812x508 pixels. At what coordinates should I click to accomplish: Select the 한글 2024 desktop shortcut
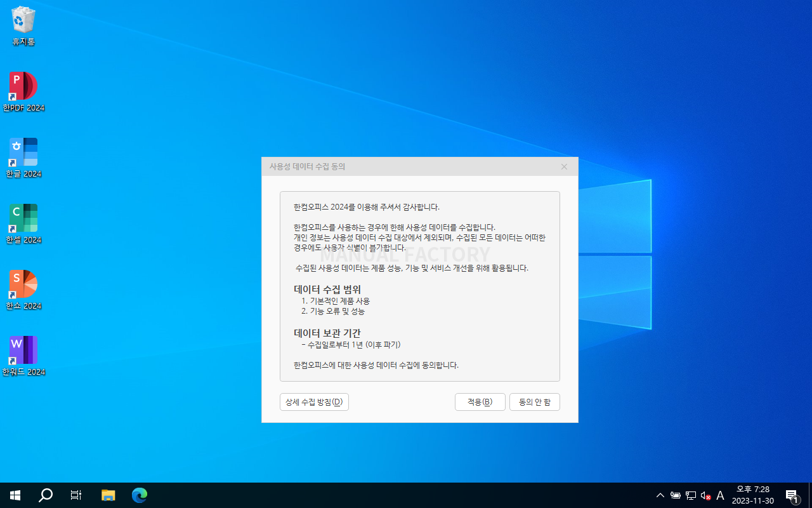point(23,158)
